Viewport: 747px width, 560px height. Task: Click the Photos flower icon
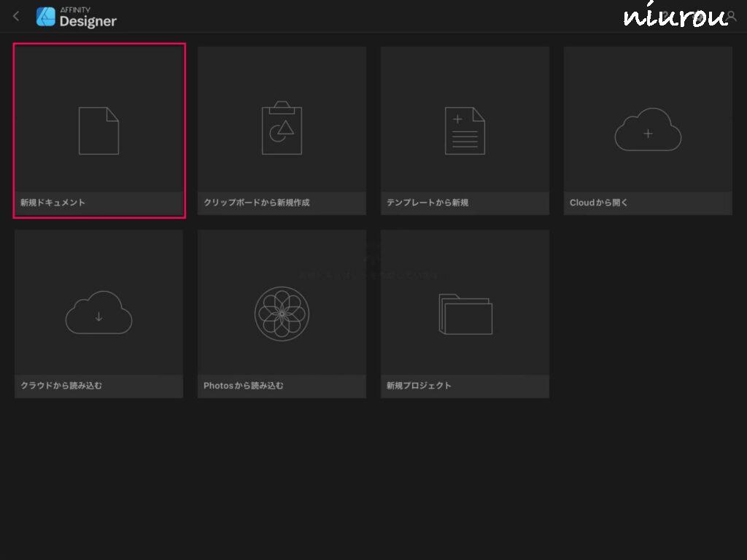coord(282,313)
